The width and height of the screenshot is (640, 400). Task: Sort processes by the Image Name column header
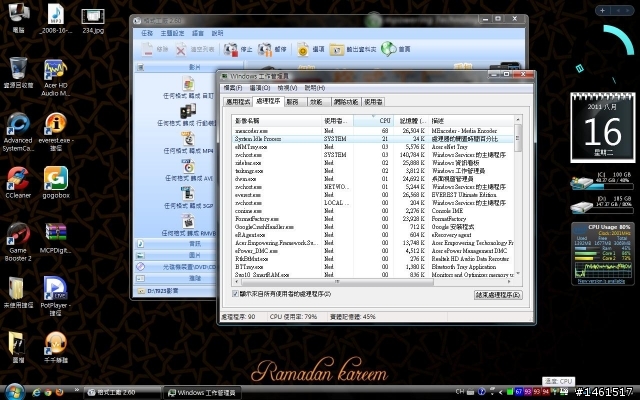[x=277, y=121]
